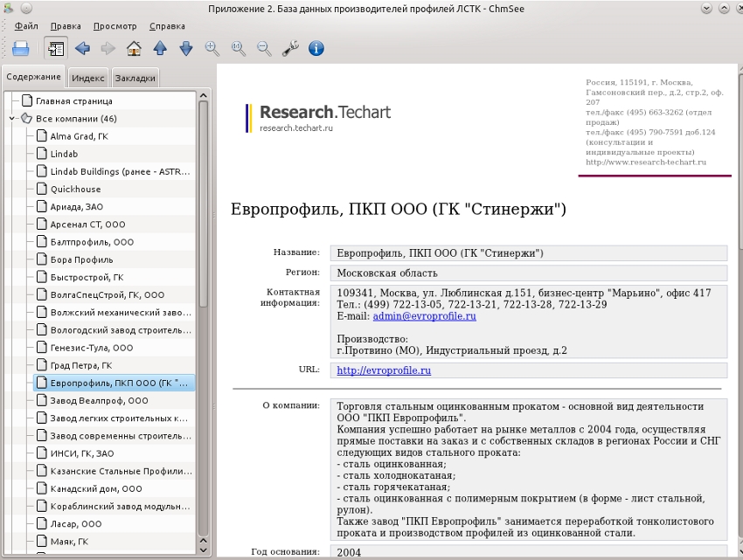The image size is (743, 560).
Task: Click the window menu icon in title bar
Action: click(x=8, y=8)
